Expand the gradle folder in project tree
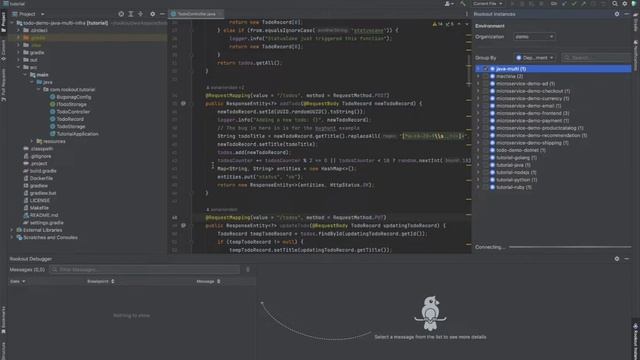The width and height of the screenshot is (640, 360). 18,53
